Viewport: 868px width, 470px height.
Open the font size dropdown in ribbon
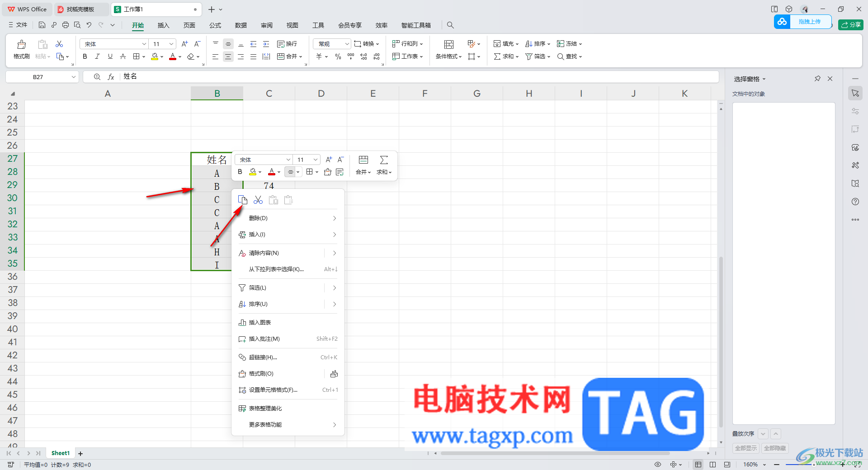171,44
